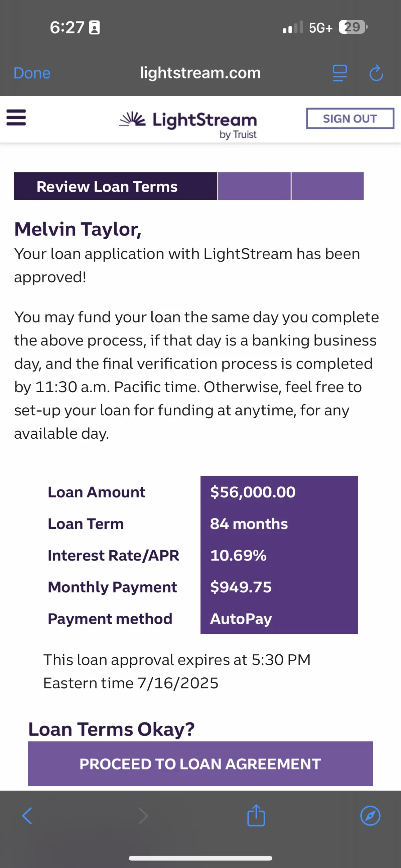401x868 pixels.
Task: Tap the home indicator bar
Action: (x=200, y=858)
